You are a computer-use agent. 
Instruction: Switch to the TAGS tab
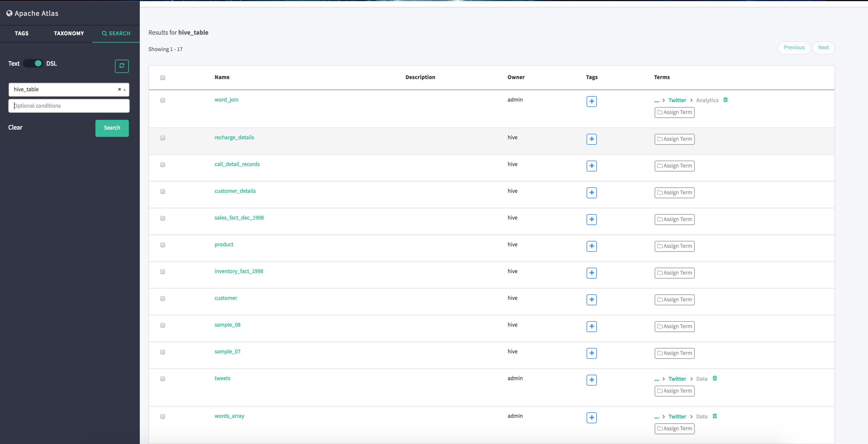click(22, 33)
